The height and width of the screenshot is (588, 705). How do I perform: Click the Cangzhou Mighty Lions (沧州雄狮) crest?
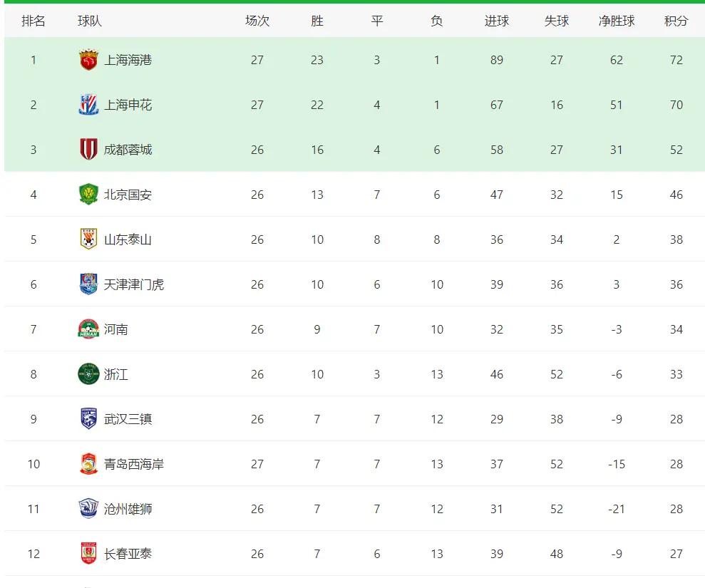coord(88,509)
